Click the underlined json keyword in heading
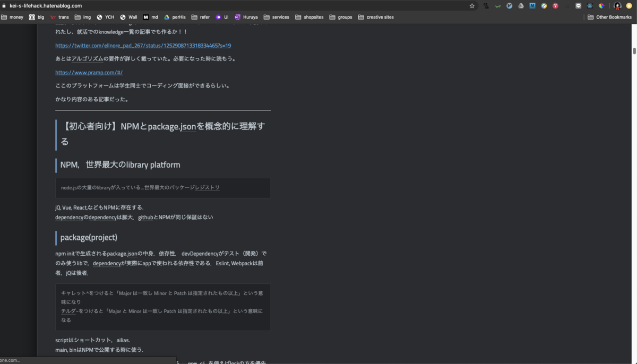Viewport: 637px width, 364px height. click(188, 127)
